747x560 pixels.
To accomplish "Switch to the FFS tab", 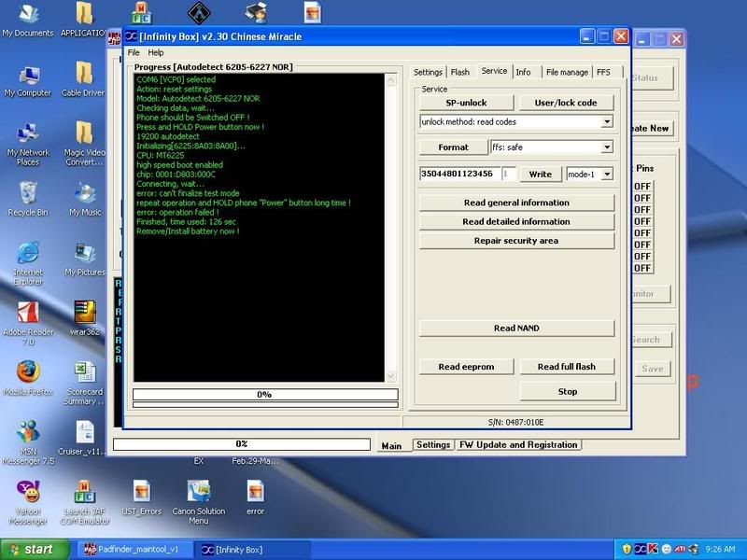I will (x=603, y=72).
